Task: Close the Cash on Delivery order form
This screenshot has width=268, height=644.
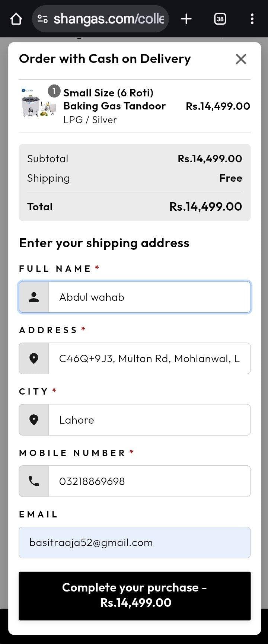Action: pos(241,59)
